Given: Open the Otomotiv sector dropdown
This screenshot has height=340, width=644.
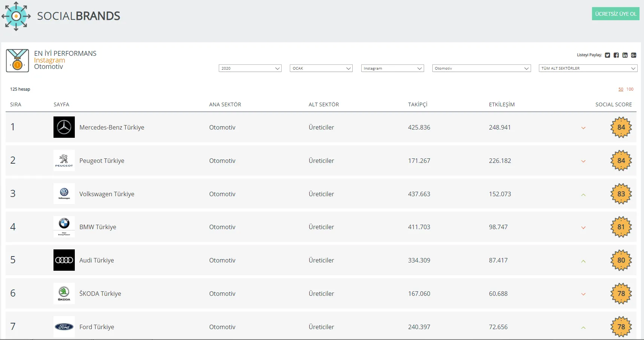Looking at the screenshot, I should [482, 68].
